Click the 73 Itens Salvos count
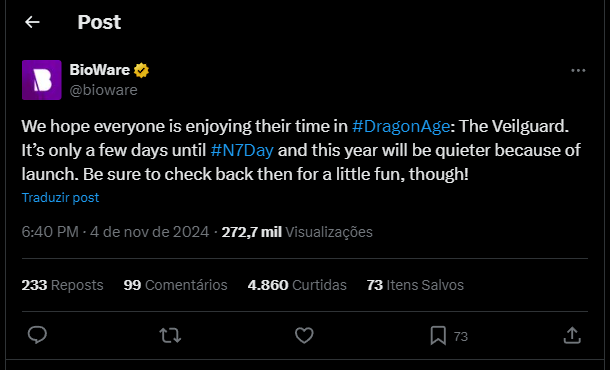This screenshot has height=370, width=610. (x=415, y=285)
